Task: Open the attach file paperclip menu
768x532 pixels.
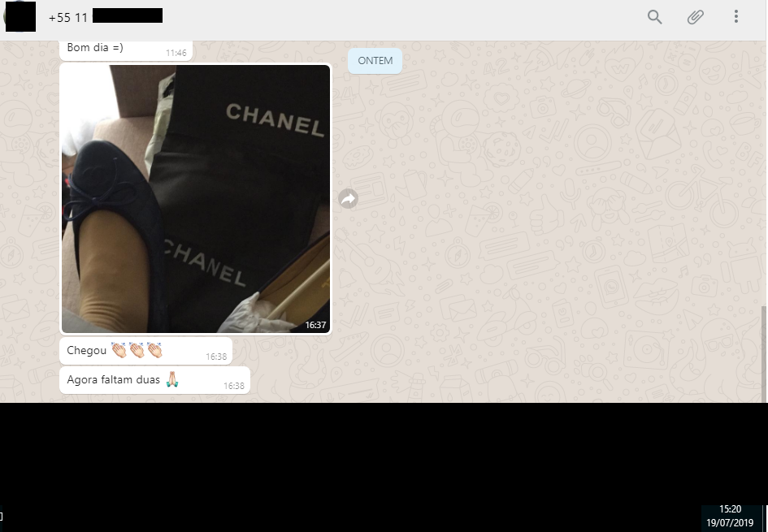Action: click(x=695, y=17)
